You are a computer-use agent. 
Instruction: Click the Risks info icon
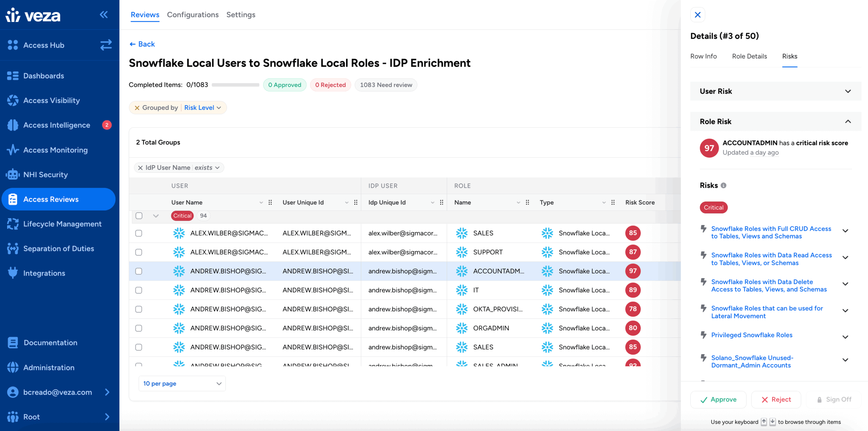(723, 185)
